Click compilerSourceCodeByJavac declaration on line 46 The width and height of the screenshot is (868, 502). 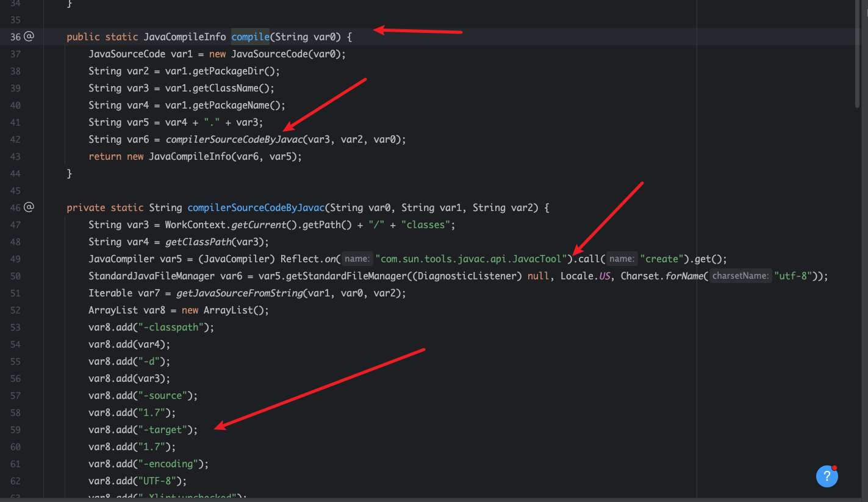[256, 207]
